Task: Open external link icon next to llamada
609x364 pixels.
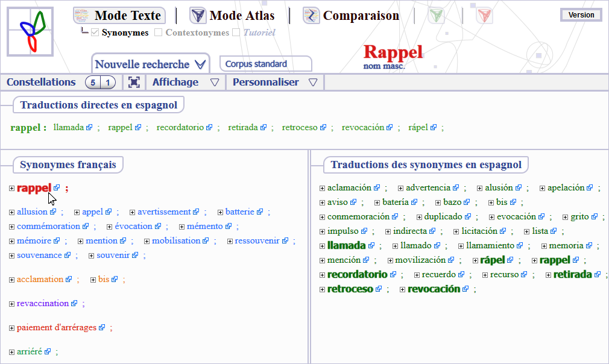Action: pos(89,128)
